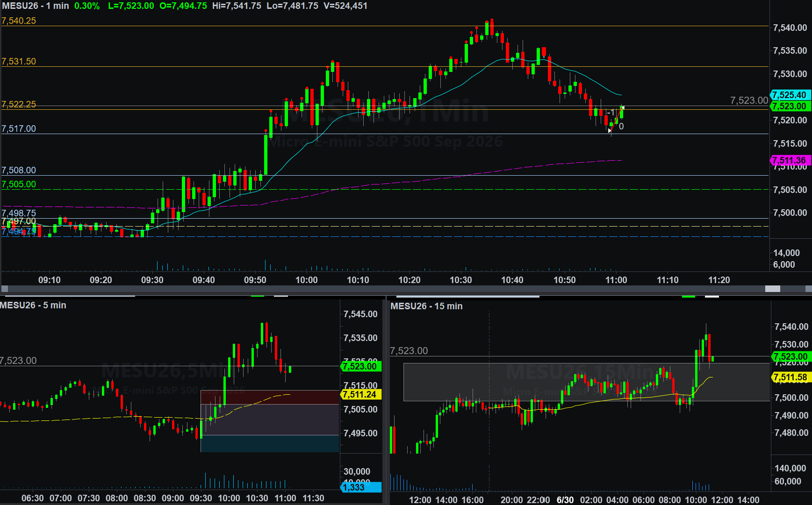The image size is (812, 505).
Task: Click the 08:00 label on 5 min time axis
Action: 117,498
